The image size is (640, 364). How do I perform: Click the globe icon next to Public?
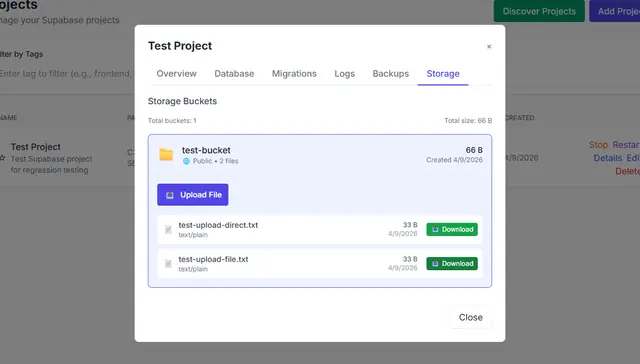click(187, 161)
